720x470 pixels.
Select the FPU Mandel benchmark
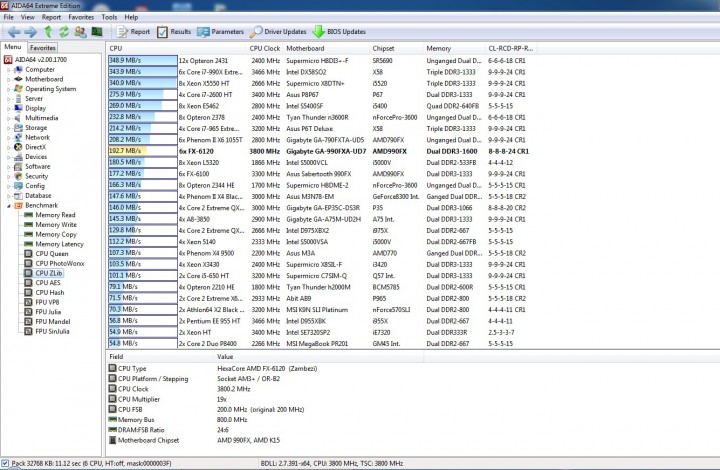coord(53,321)
